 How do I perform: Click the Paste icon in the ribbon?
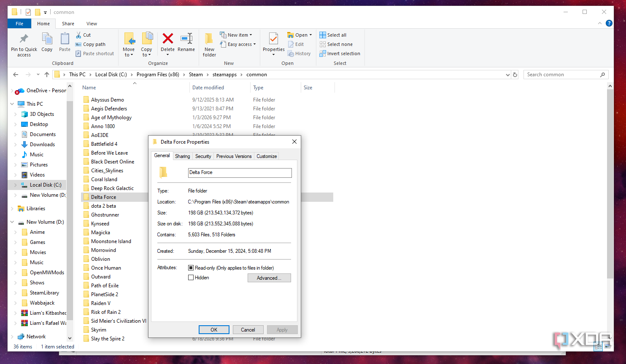coord(65,39)
